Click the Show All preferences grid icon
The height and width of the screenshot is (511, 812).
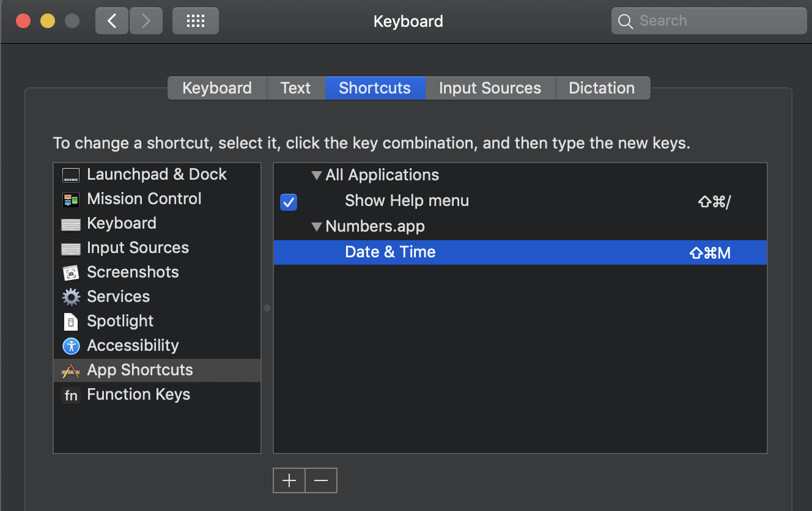click(x=195, y=20)
